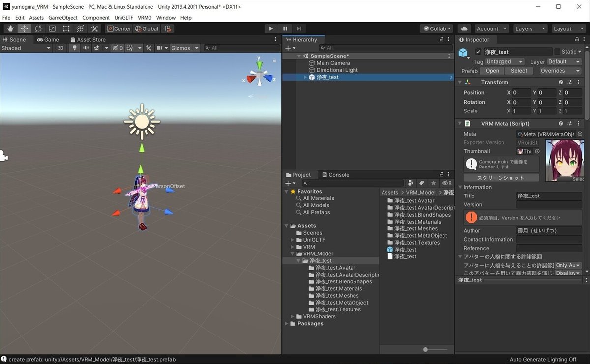Select the combined Transform tool
Image resolution: width=590 pixels, height=364 pixels.
click(x=80, y=28)
